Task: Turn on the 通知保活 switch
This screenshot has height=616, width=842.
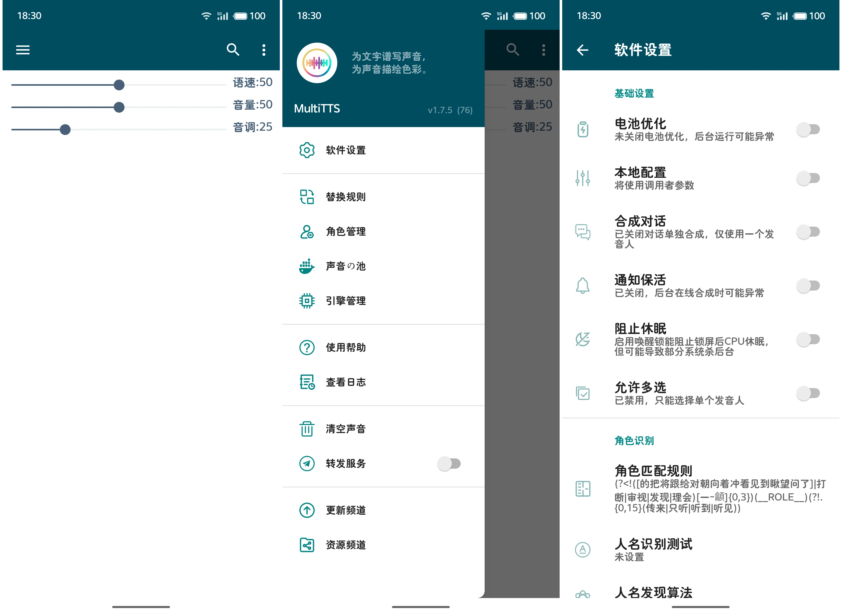Action: [808, 286]
